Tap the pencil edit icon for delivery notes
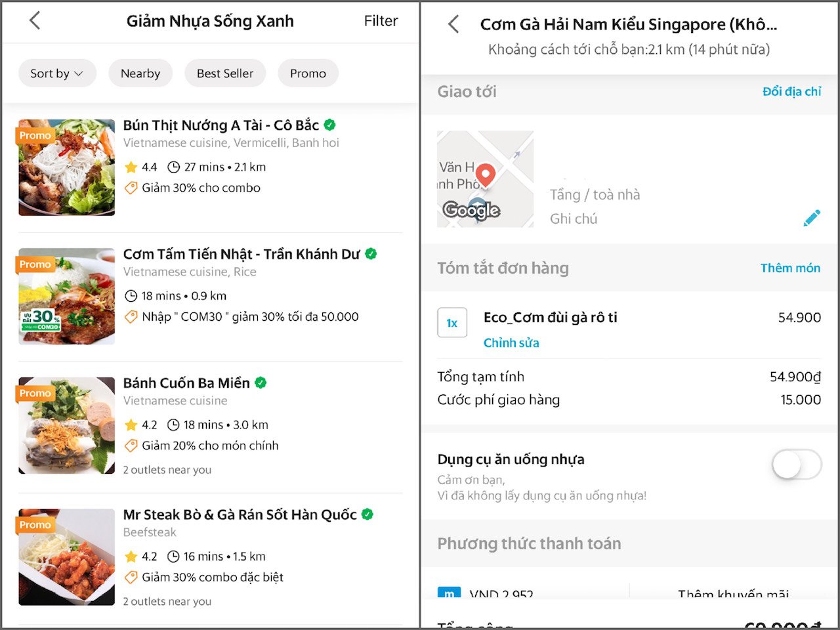The image size is (840, 630). pyautogui.click(x=812, y=219)
